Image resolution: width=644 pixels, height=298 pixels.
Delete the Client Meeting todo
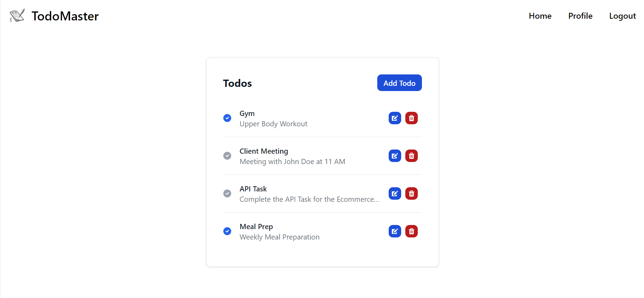click(411, 156)
